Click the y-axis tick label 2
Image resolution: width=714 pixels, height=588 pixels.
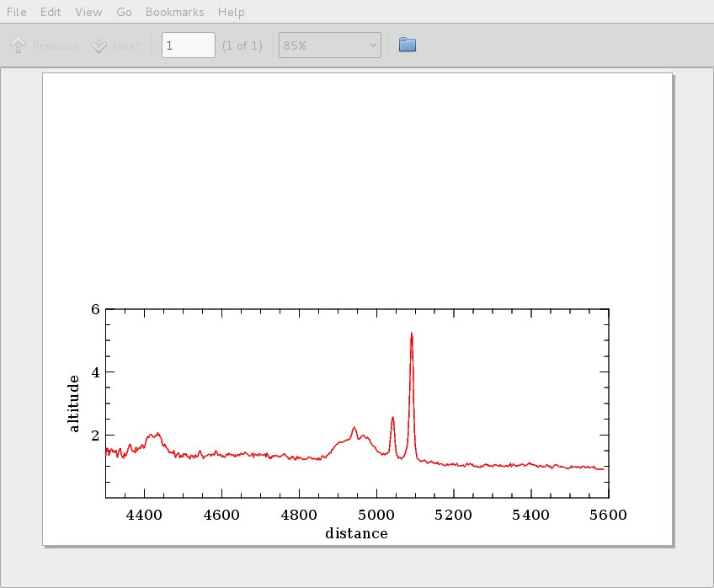95,436
